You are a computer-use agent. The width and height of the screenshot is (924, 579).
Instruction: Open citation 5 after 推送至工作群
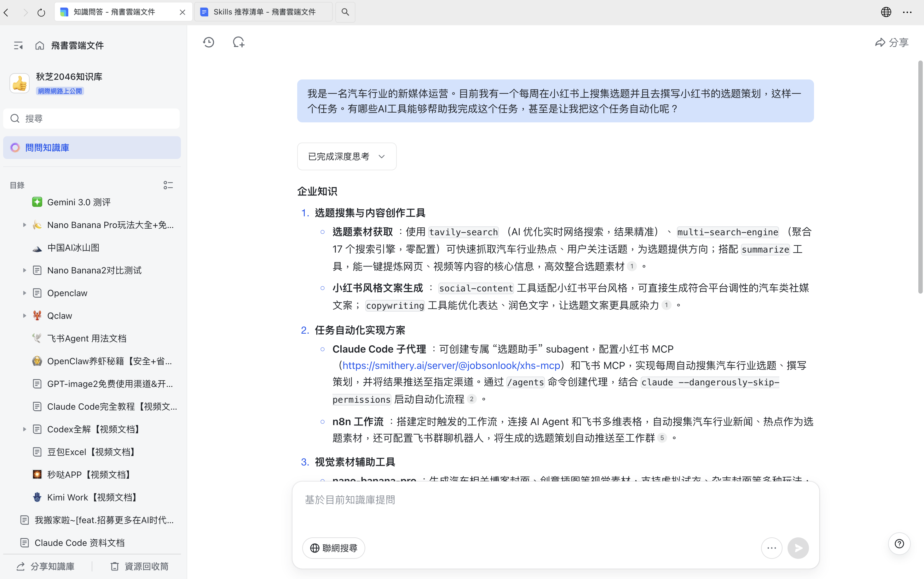[662, 438]
